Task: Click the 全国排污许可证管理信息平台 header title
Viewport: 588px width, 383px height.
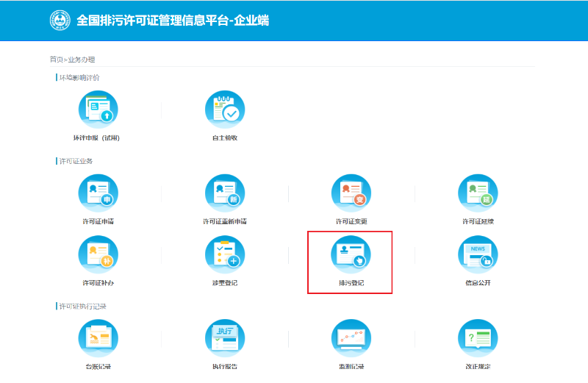Action: [x=172, y=21]
